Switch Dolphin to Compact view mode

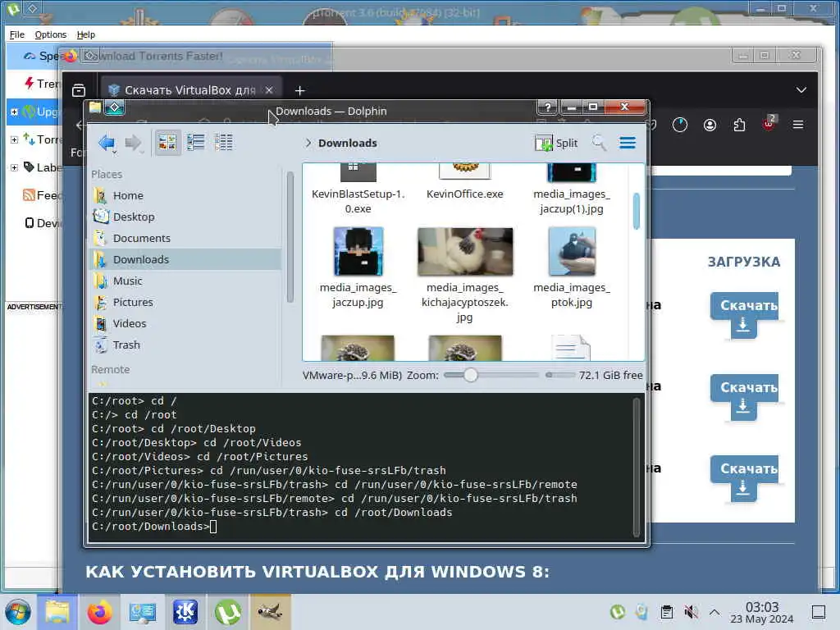tap(195, 143)
